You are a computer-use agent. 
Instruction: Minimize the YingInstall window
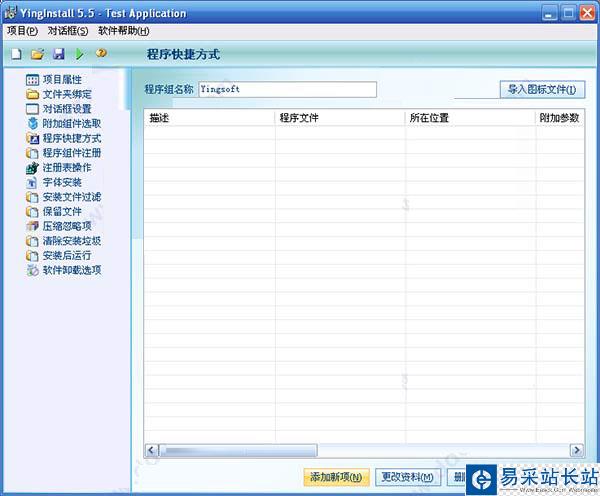point(549,13)
